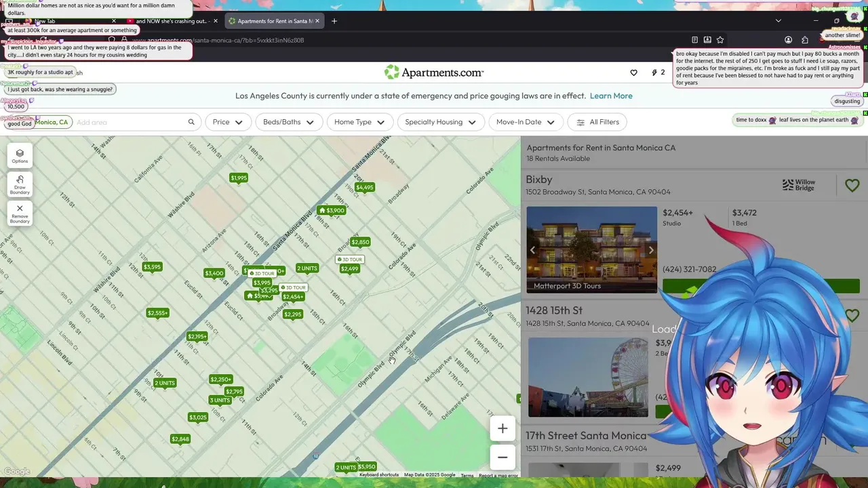868x488 pixels.
Task: Open the map Terms link
Action: pos(467,475)
